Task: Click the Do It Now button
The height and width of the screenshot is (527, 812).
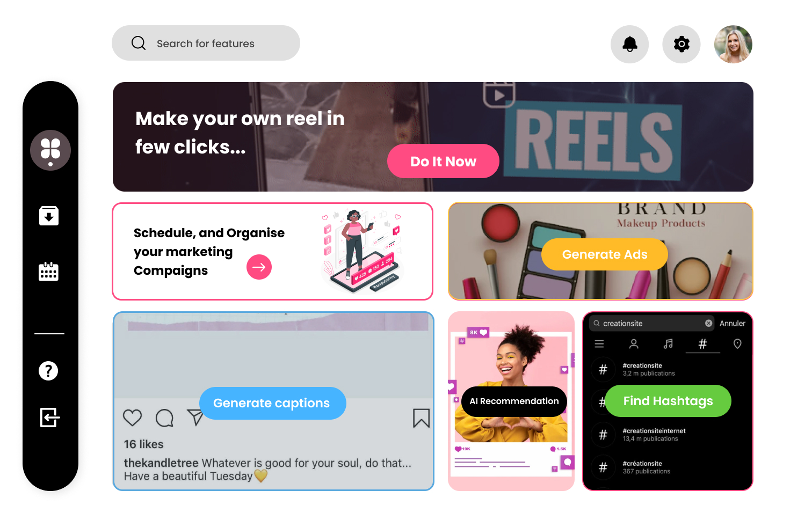Action: click(x=443, y=161)
